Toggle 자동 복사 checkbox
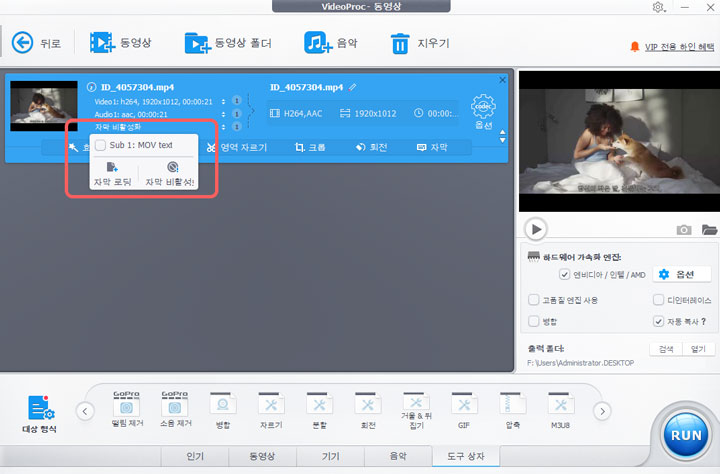The height and width of the screenshot is (474, 720). coord(658,321)
